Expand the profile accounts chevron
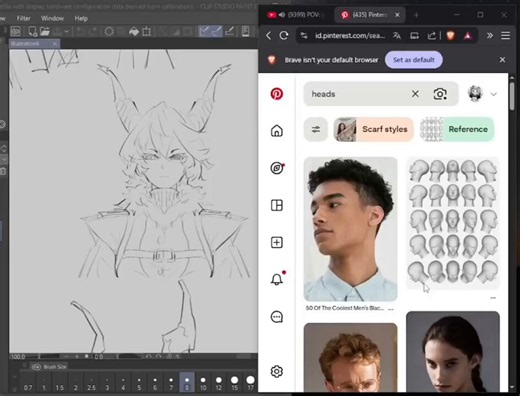The width and height of the screenshot is (520, 396). (x=494, y=94)
